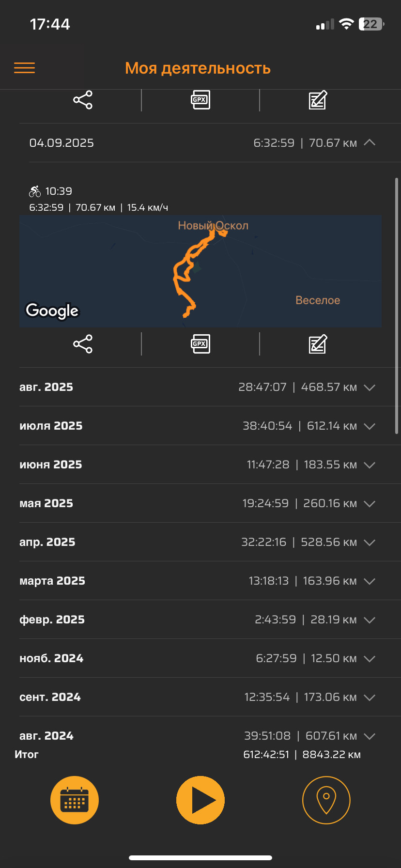This screenshot has height=868, width=401.
Task: Open the calendar view button
Action: pos(75,800)
